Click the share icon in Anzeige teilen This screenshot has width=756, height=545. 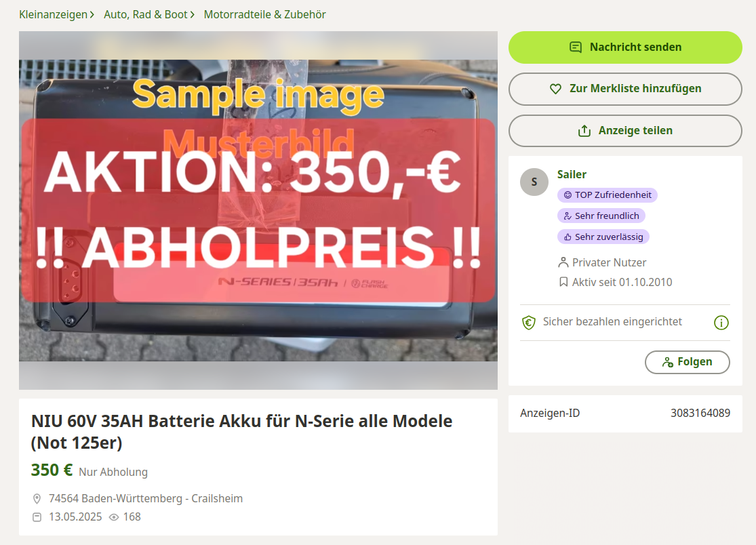tap(584, 131)
